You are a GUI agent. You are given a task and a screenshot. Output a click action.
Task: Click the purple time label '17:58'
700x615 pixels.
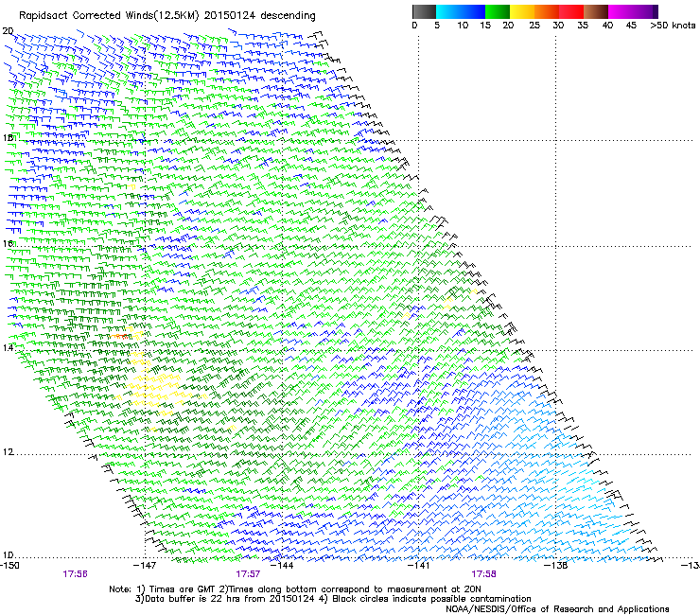[483, 574]
